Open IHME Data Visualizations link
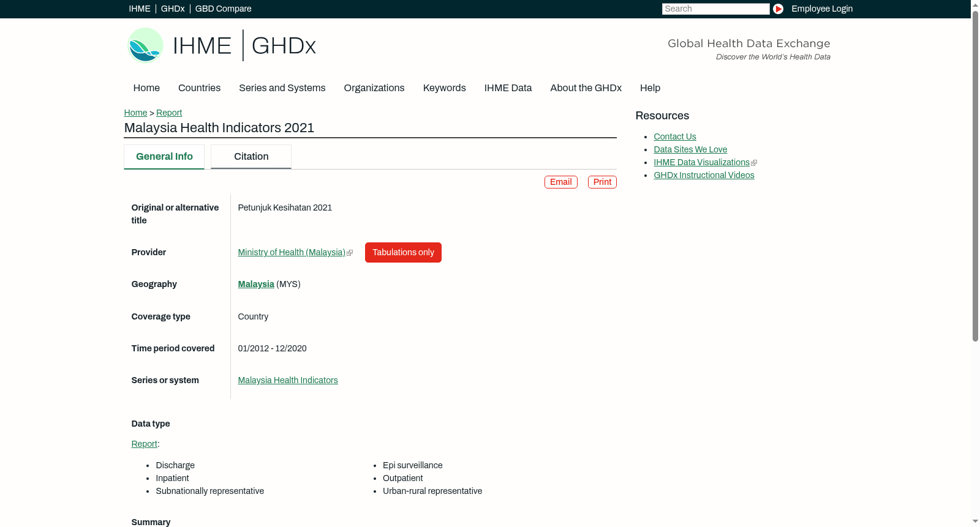 click(x=701, y=162)
